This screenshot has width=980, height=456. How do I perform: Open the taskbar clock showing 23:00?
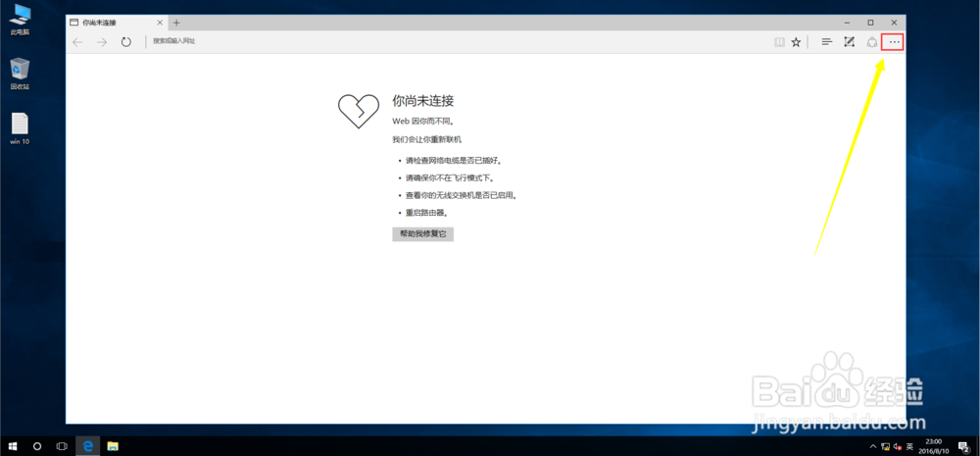tap(936, 446)
